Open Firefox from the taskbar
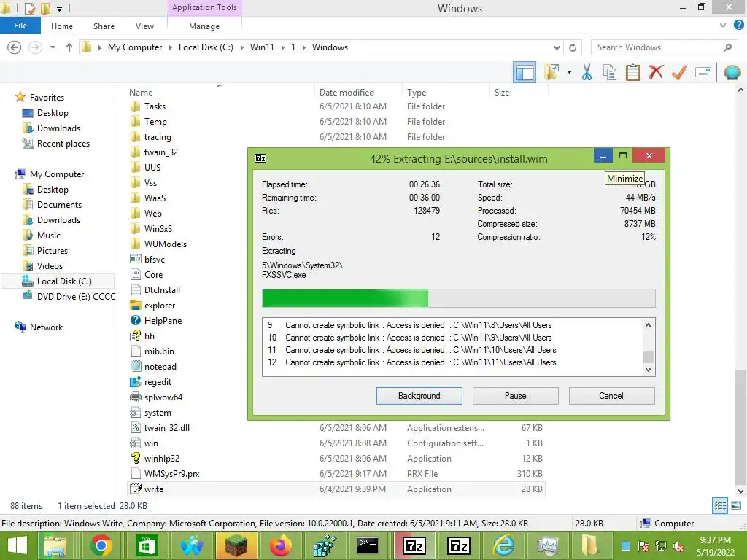 pyautogui.click(x=281, y=546)
